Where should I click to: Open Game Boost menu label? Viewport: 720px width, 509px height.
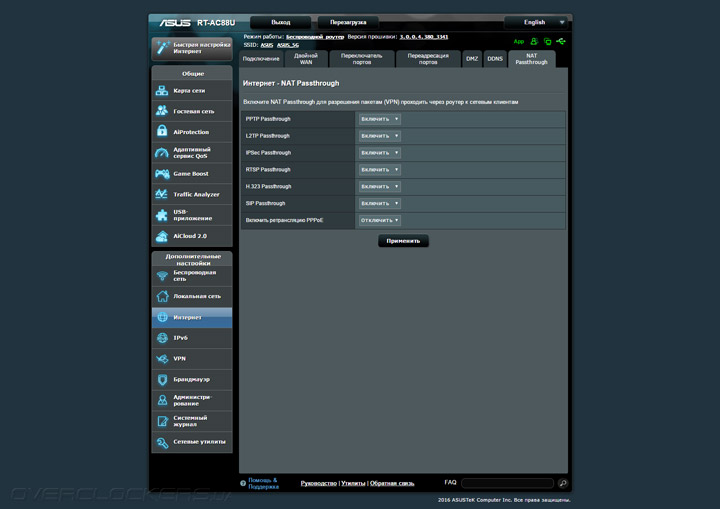[191, 174]
